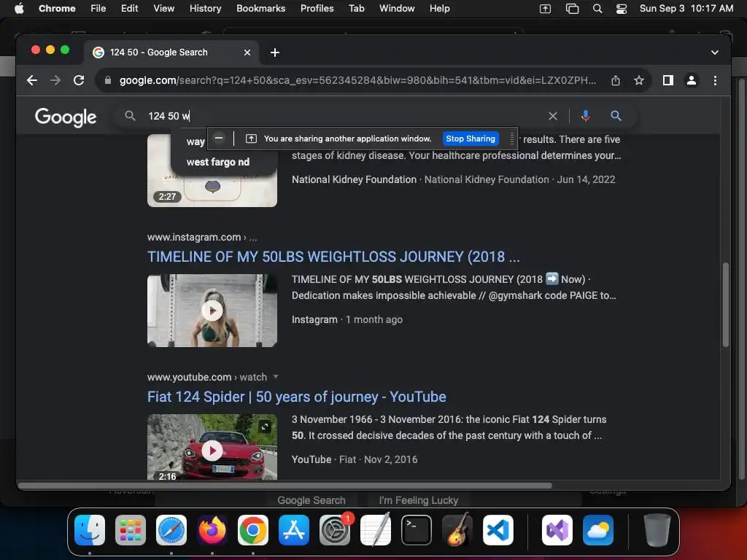
Task: Open the Profiles menu
Action: [x=317, y=8]
